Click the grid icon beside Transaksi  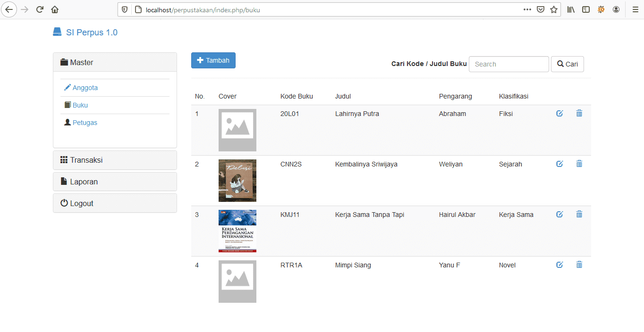click(x=64, y=160)
